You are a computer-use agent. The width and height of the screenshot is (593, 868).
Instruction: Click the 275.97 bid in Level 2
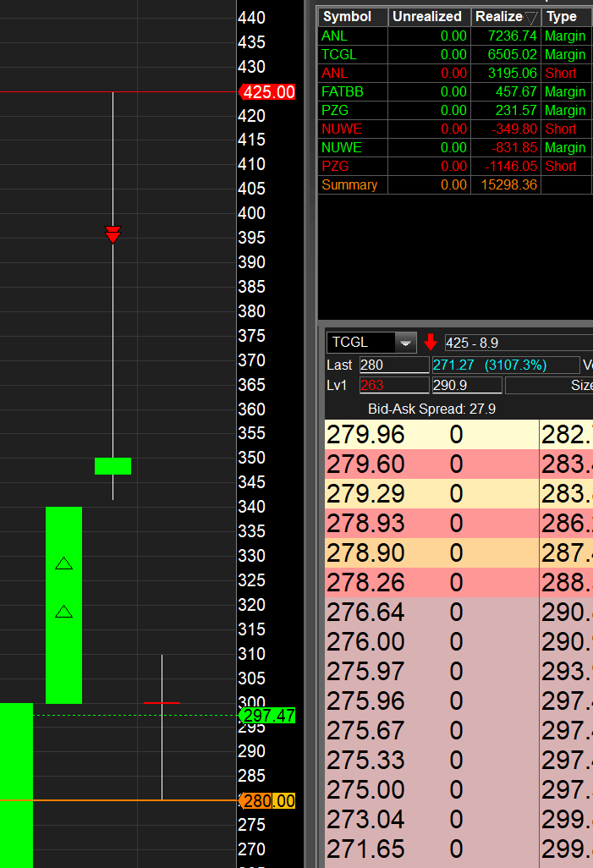point(365,672)
